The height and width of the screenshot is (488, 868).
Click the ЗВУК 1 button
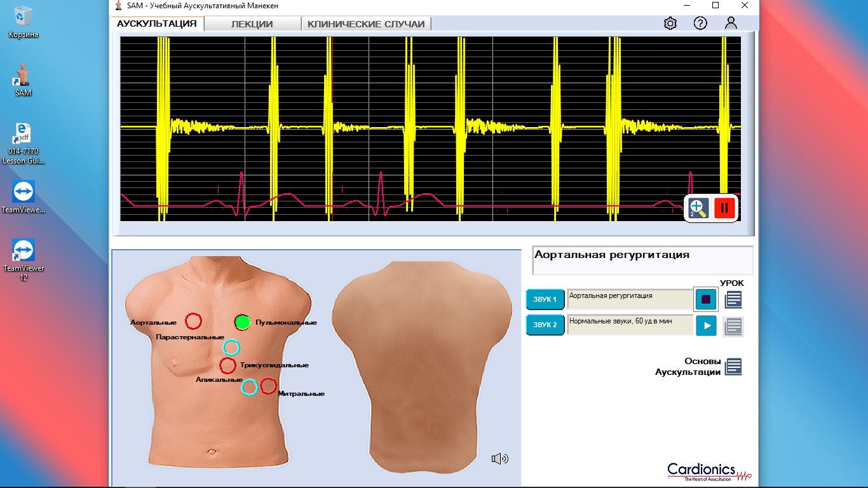pyautogui.click(x=545, y=299)
